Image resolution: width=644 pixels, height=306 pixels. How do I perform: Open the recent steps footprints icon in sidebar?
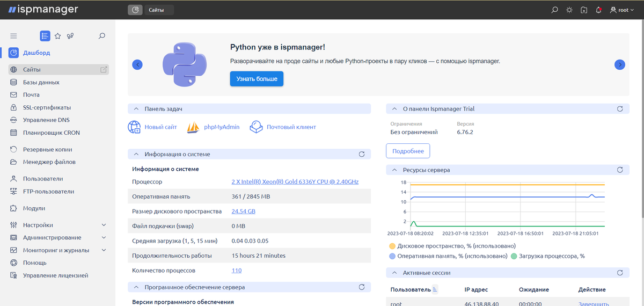point(70,36)
